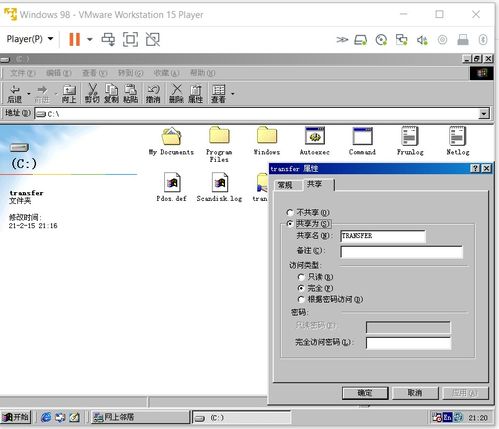Open the dropdown arrow beside the pause button
The width and height of the screenshot is (499, 429).
pyautogui.click(x=90, y=39)
